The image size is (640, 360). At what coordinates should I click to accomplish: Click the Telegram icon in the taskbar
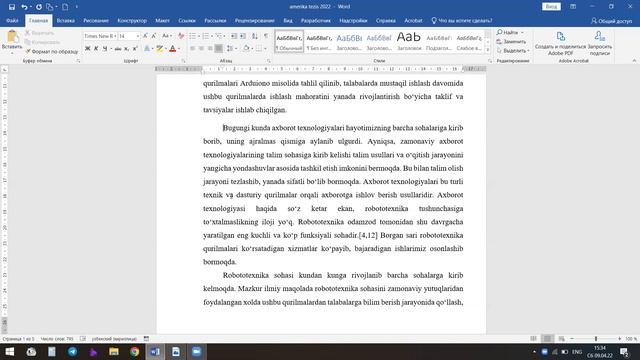(x=73, y=351)
